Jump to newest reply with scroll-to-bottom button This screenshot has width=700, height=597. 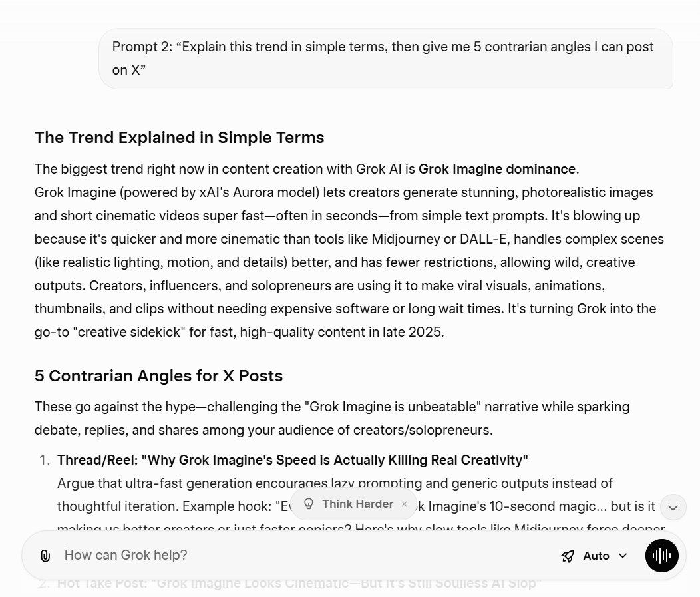(673, 507)
